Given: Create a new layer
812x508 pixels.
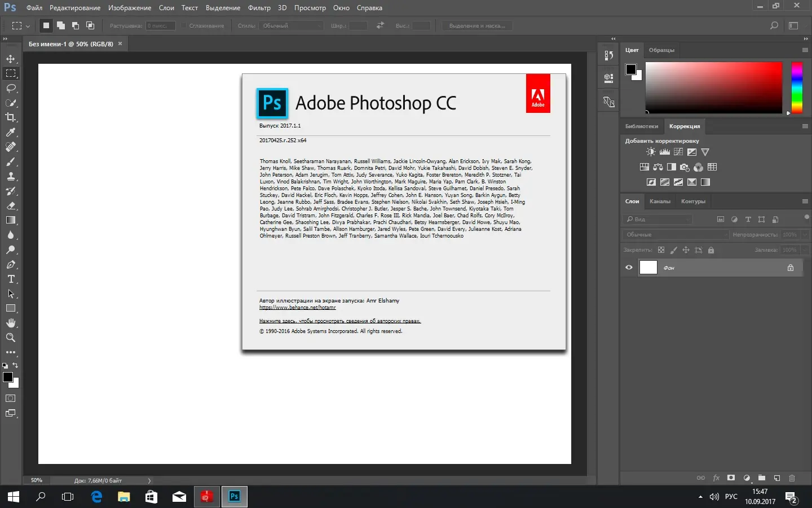Looking at the screenshot, I should pos(777,478).
